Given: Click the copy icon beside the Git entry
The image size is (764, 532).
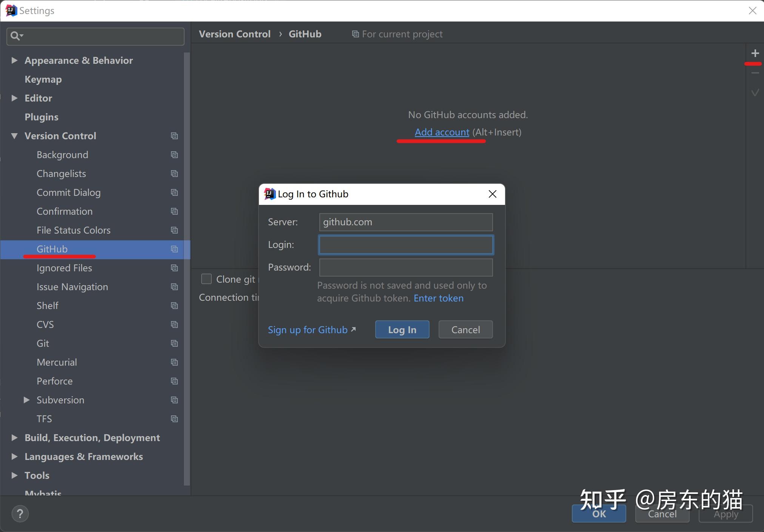Looking at the screenshot, I should point(174,343).
